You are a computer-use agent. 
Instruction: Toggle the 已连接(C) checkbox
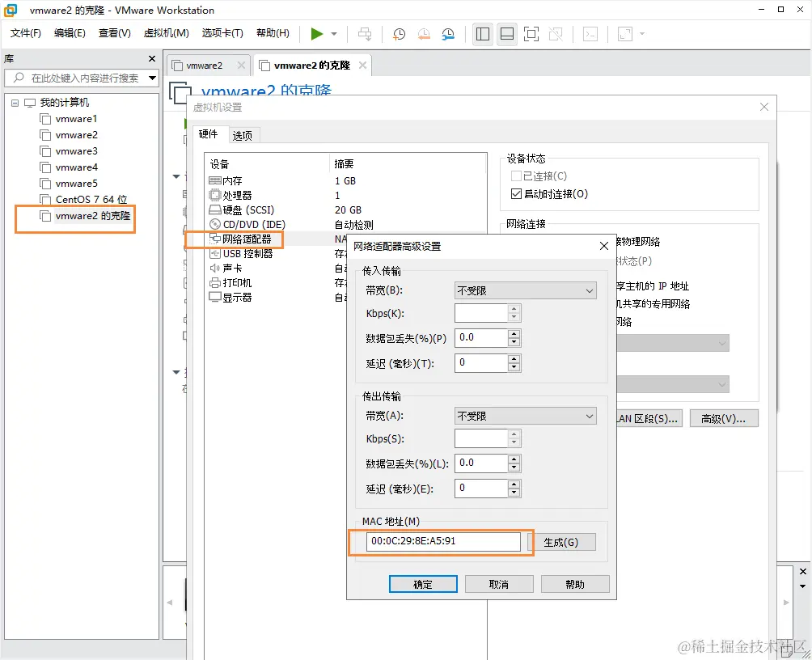click(x=516, y=176)
